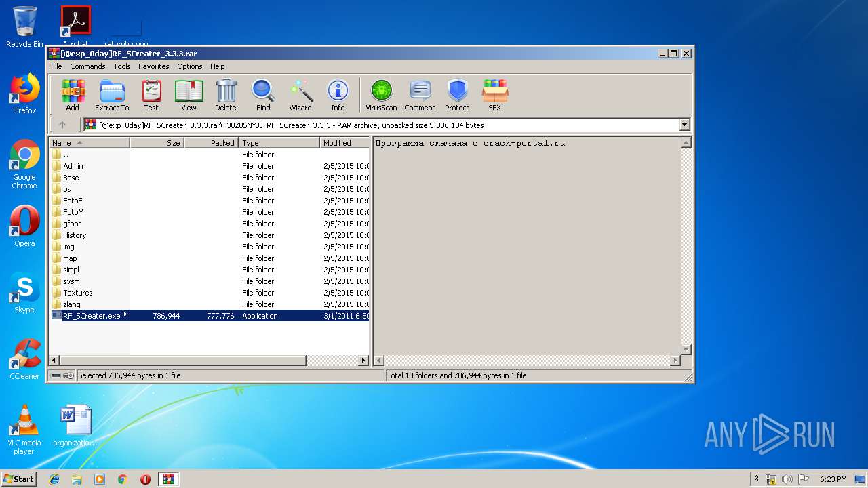Click the SFX boxes icon
Viewport: 868px width, 488px height.
495,96
